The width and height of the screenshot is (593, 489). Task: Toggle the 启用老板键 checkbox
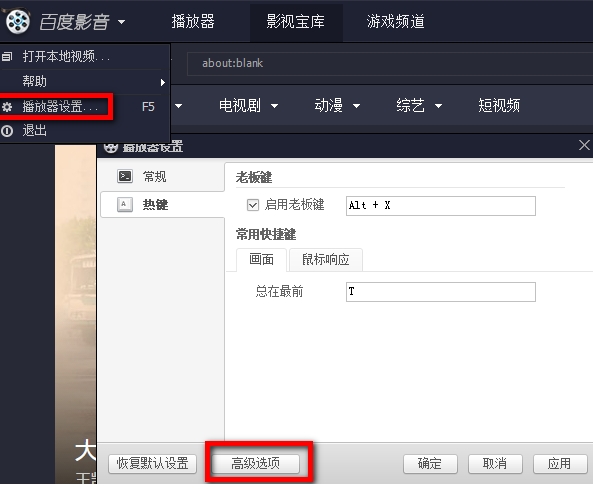point(253,205)
